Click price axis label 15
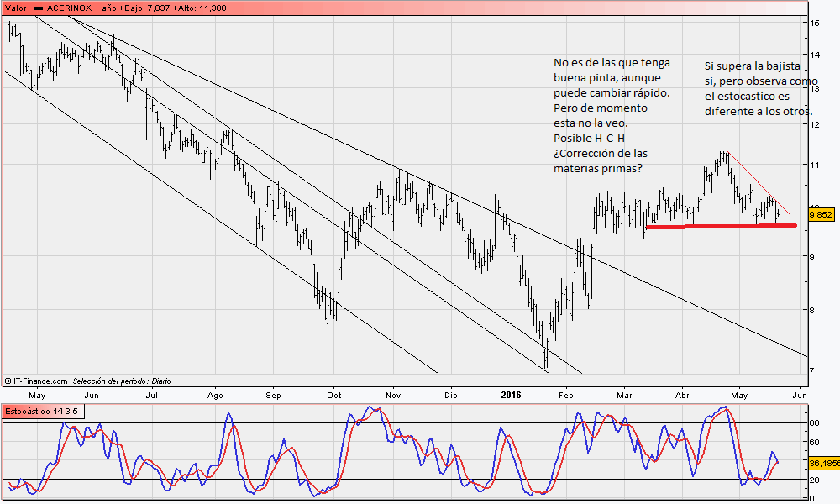This screenshot has height=504, width=840. (x=815, y=23)
